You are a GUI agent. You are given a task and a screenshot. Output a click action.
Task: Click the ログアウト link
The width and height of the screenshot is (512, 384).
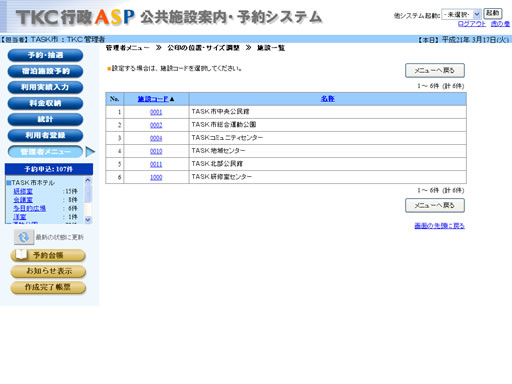point(472,24)
